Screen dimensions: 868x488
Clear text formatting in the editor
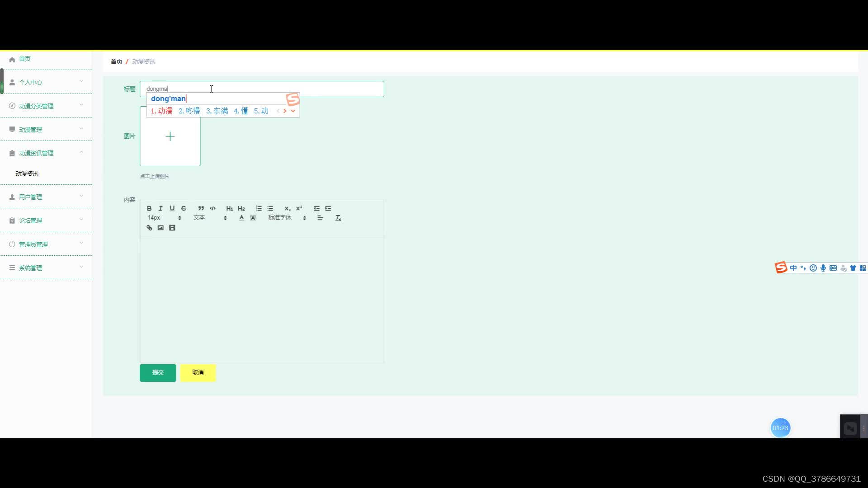(x=338, y=218)
